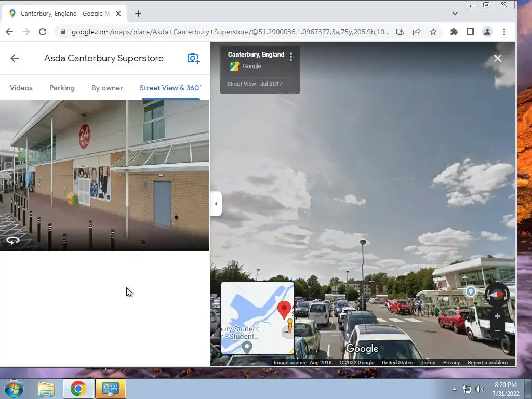Toggle the browser side panel icon

click(x=470, y=32)
